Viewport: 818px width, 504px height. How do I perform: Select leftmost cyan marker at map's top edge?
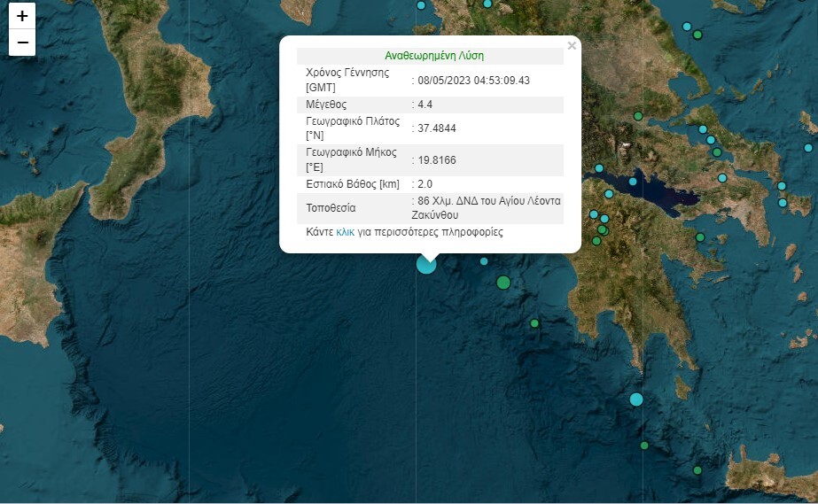point(421,5)
